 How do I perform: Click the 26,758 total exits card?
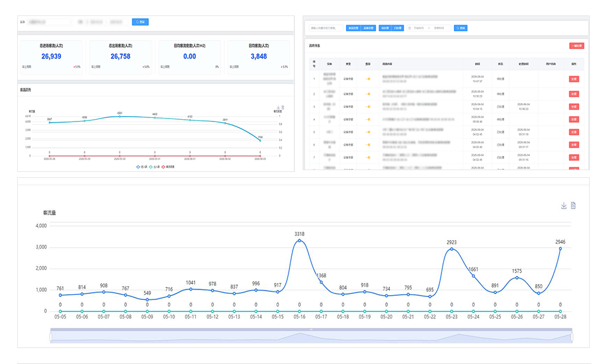tap(120, 56)
